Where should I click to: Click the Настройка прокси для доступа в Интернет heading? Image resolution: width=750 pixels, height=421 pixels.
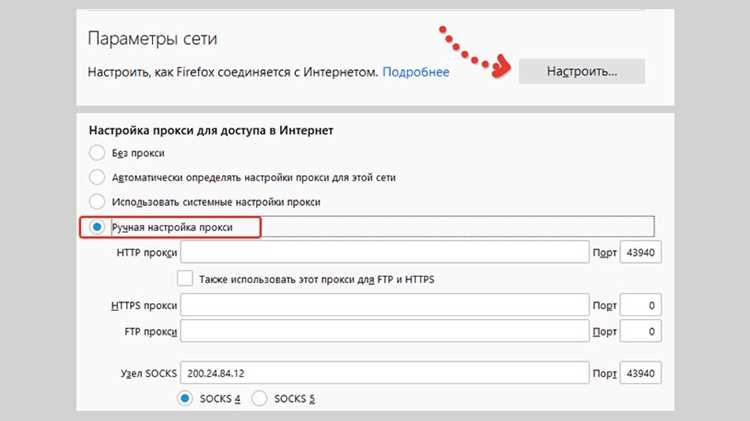pos(211,131)
